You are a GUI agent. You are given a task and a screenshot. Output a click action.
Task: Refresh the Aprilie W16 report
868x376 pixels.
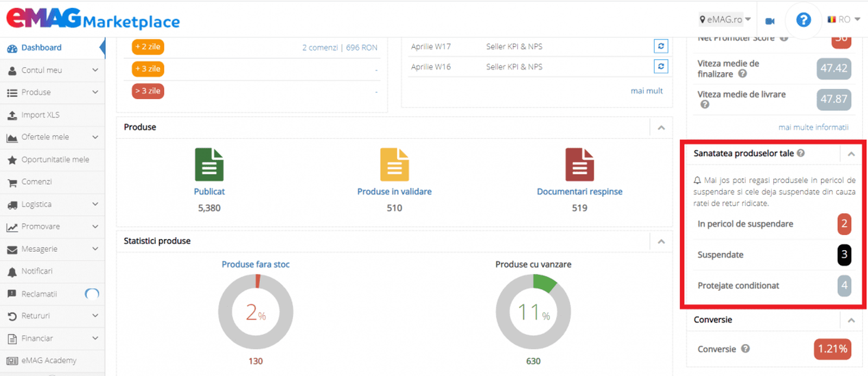pyautogui.click(x=661, y=67)
